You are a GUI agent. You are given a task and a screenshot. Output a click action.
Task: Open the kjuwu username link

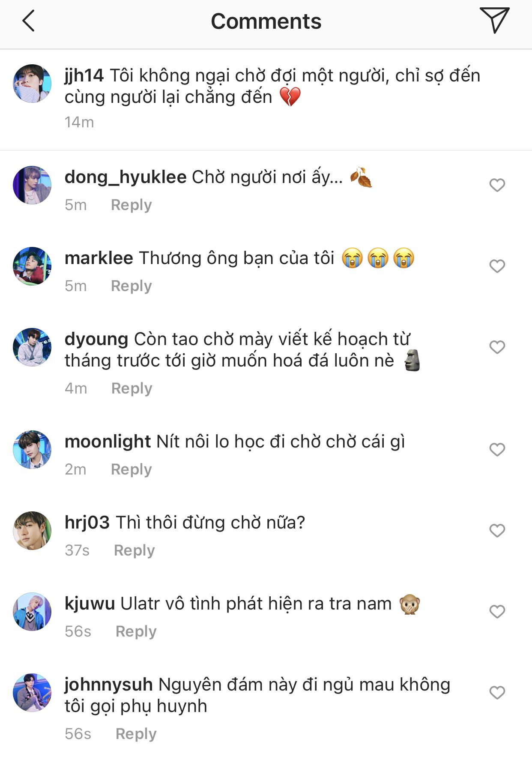pos(90,604)
